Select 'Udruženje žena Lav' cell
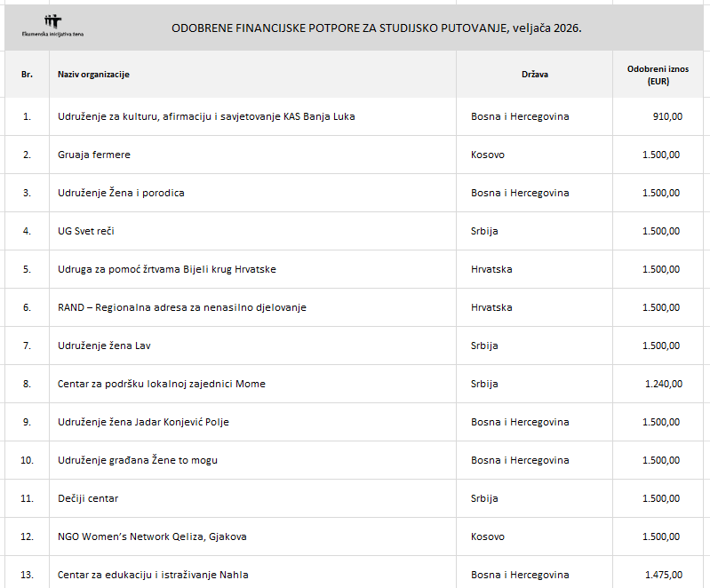710x588 pixels. coord(110,346)
